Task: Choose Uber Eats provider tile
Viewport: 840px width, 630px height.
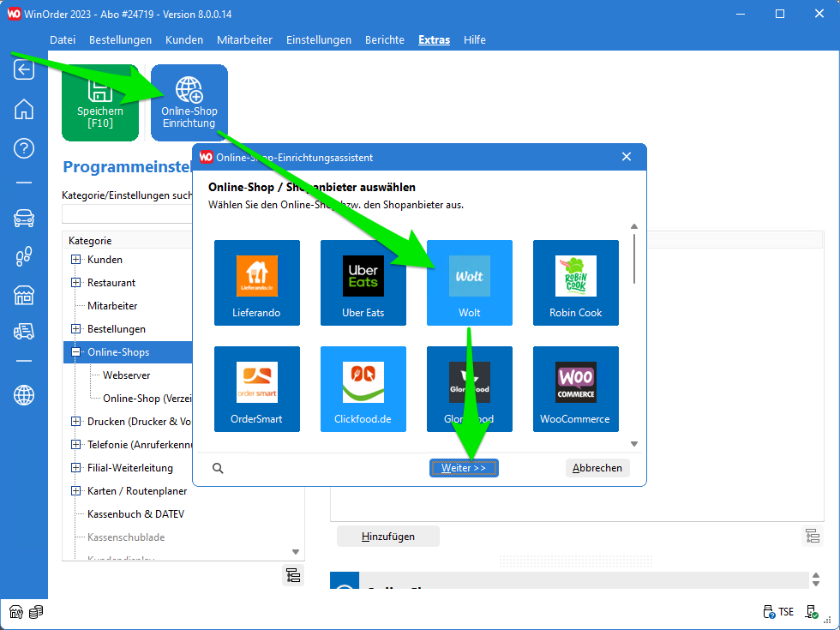Action: (363, 283)
